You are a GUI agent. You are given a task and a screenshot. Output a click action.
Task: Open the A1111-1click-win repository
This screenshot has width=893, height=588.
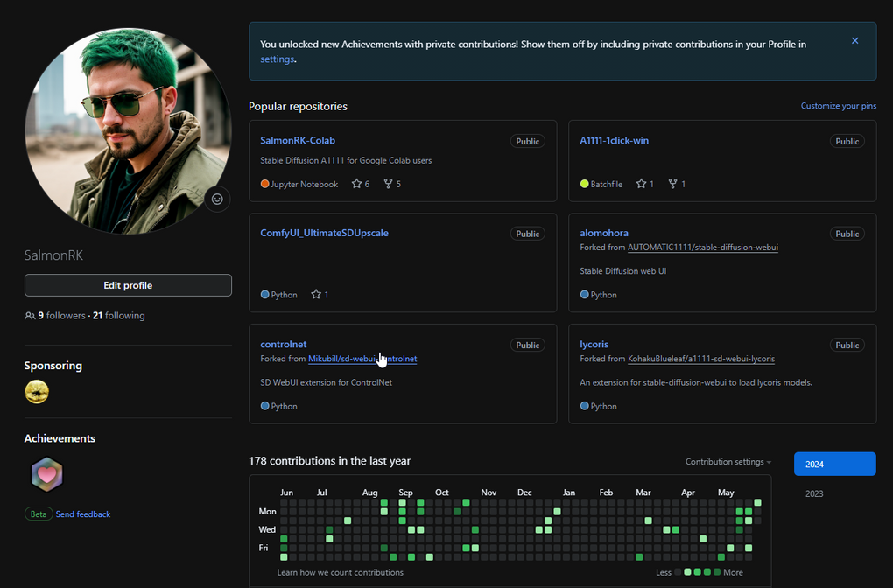point(614,140)
